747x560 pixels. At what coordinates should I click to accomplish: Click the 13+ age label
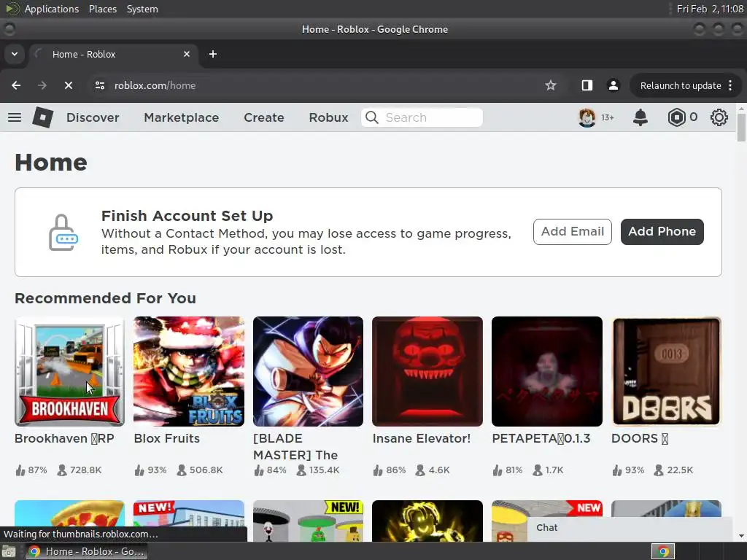click(x=608, y=117)
